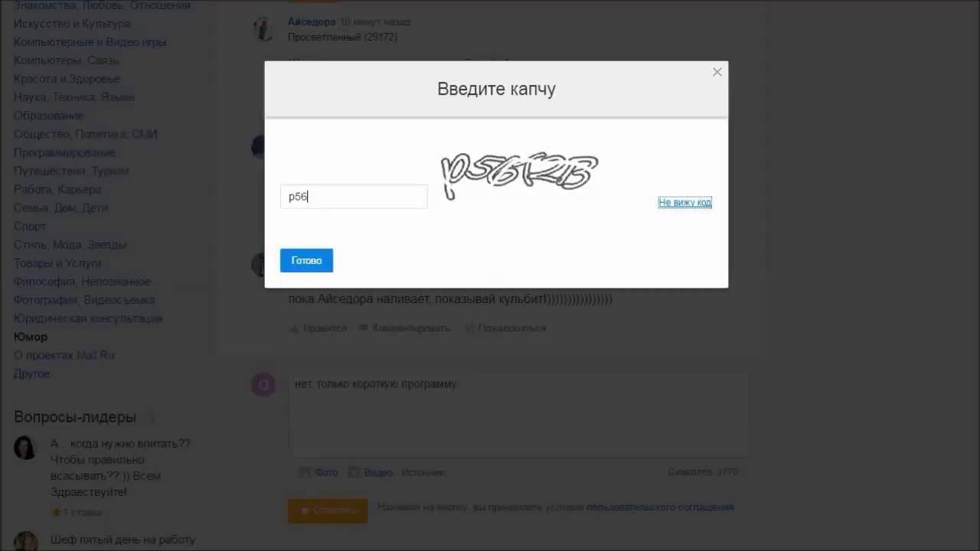
Task: Attach a video using the Видео icon
Action: point(353,472)
